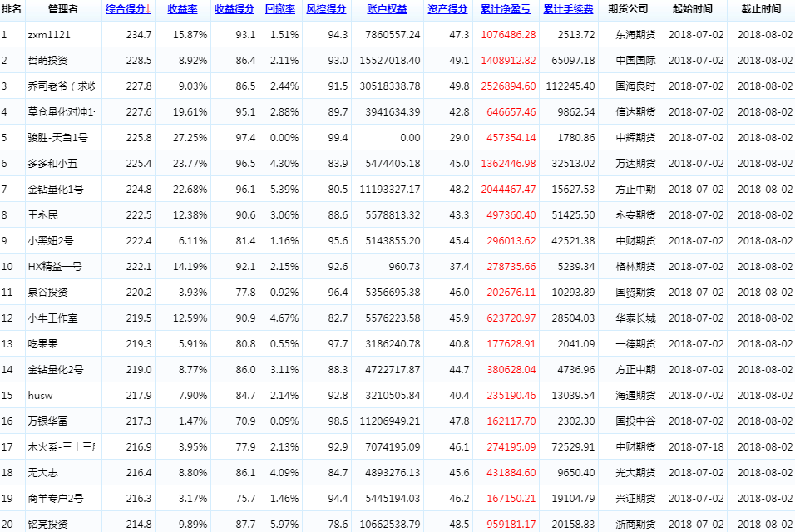Image resolution: width=795 pixels, height=532 pixels.
Task: Click futures company 光大期货
Action: coord(636,473)
